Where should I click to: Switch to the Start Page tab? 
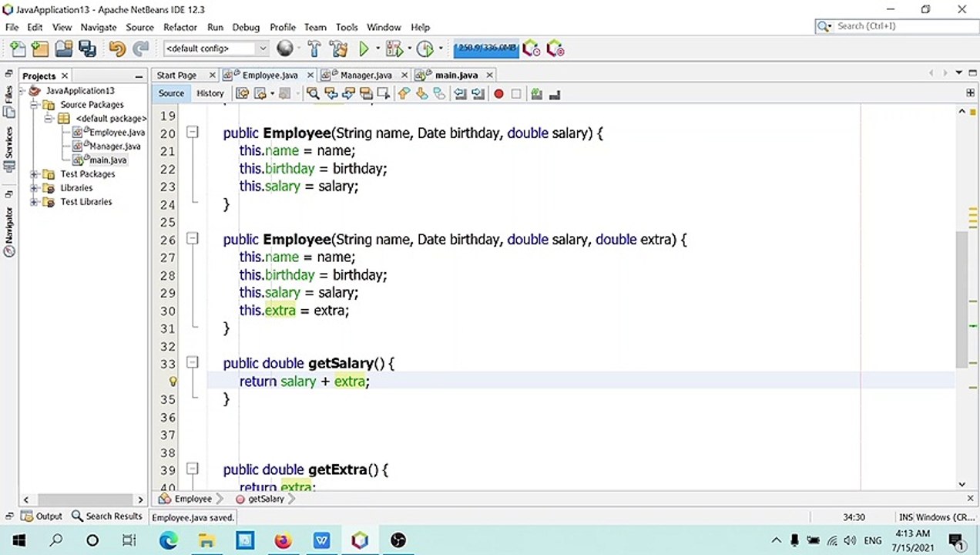tap(176, 75)
